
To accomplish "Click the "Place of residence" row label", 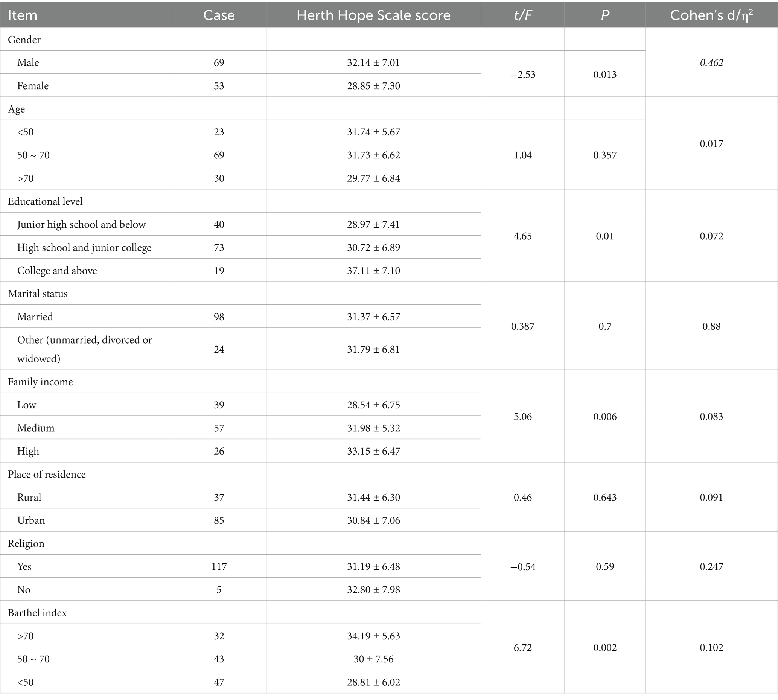I will coord(47,474).
